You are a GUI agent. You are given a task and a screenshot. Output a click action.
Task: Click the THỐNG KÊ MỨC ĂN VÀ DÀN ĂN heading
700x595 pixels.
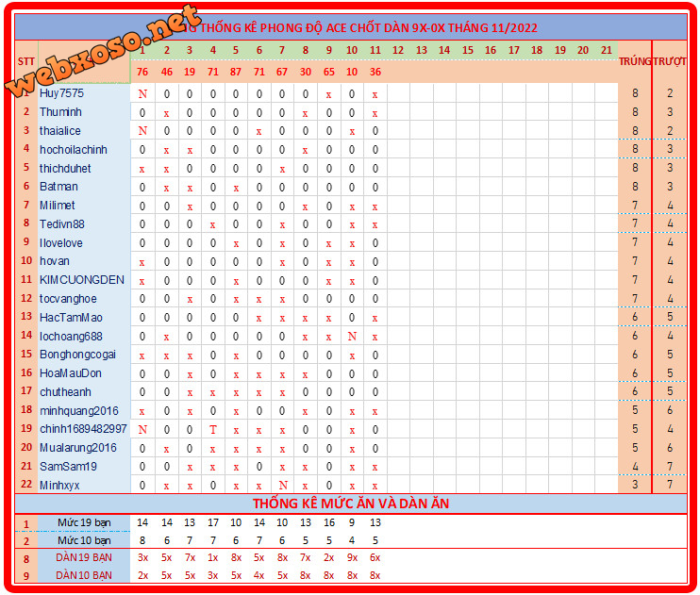[351, 504]
